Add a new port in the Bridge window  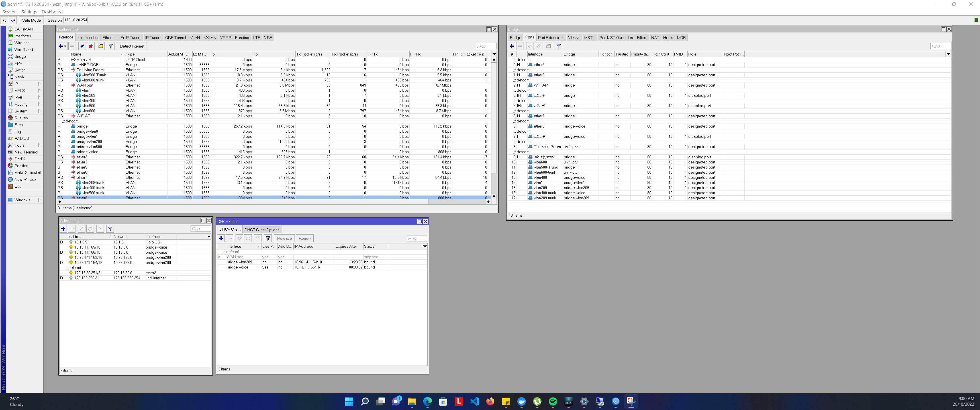[512, 46]
